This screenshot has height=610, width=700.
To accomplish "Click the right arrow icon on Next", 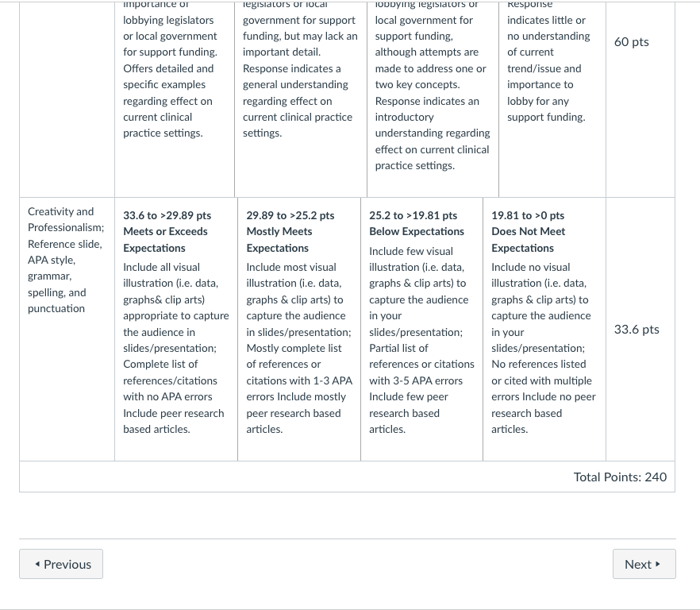I will (658, 564).
